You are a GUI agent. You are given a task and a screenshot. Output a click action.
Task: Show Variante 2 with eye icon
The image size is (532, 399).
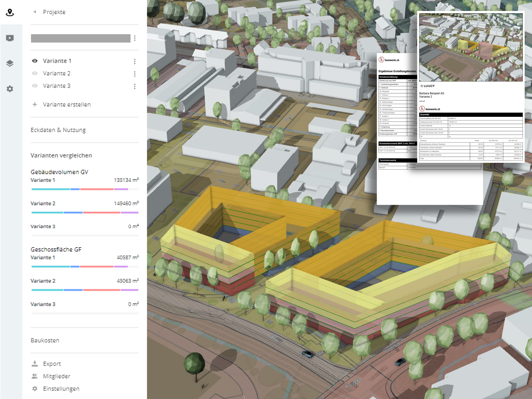[35, 73]
